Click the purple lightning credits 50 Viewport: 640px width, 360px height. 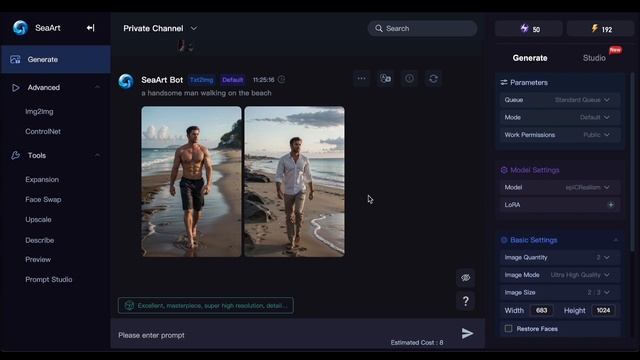529,29
